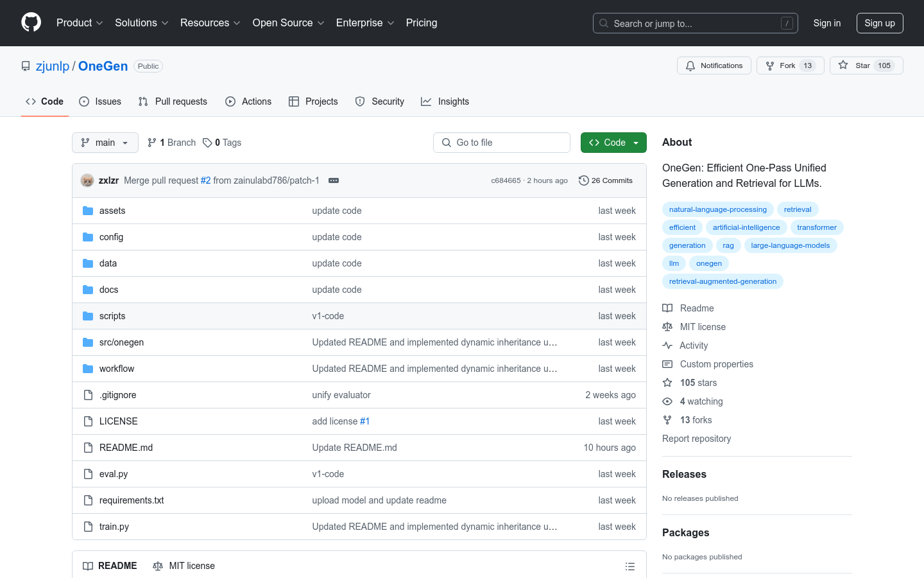Image resolution: width=924 pixels, height=578 pixels.
Task: Switch to the Projects tab
Action: 313,101
